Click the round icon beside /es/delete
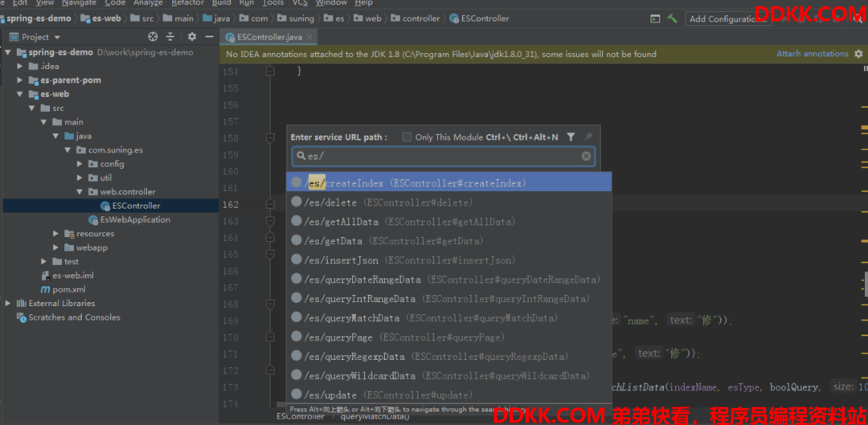The width and height of the screenshot is (868, 425). click(x=297, y=202)
